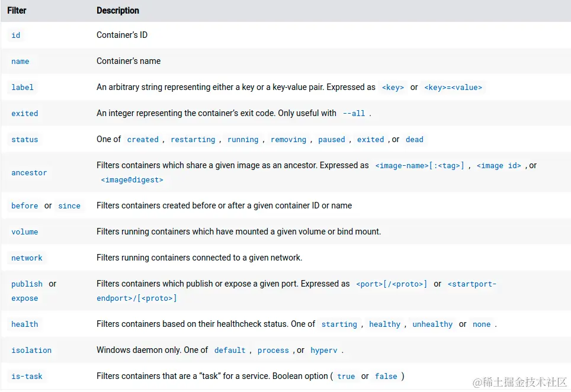This screenshot has width=571, height=392.
Task: Click the 'publish' filter keyword
Action: point(27,284)
